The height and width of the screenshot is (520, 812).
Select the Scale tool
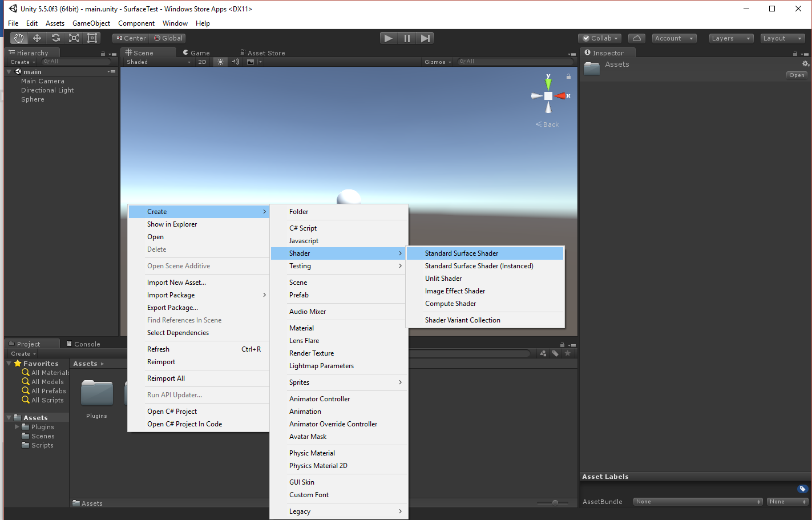point(74,38)
